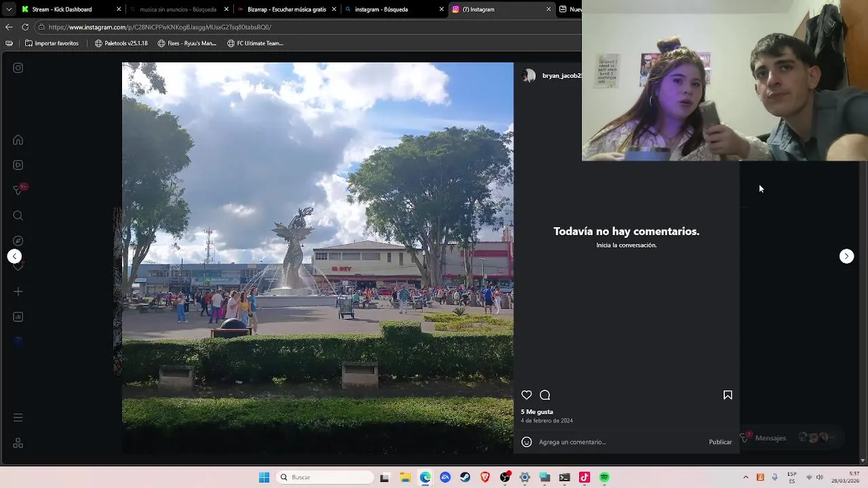Screen dimensions: 868x488
Task: Open TikTok from the taskbar
Action: pos(585,477)
